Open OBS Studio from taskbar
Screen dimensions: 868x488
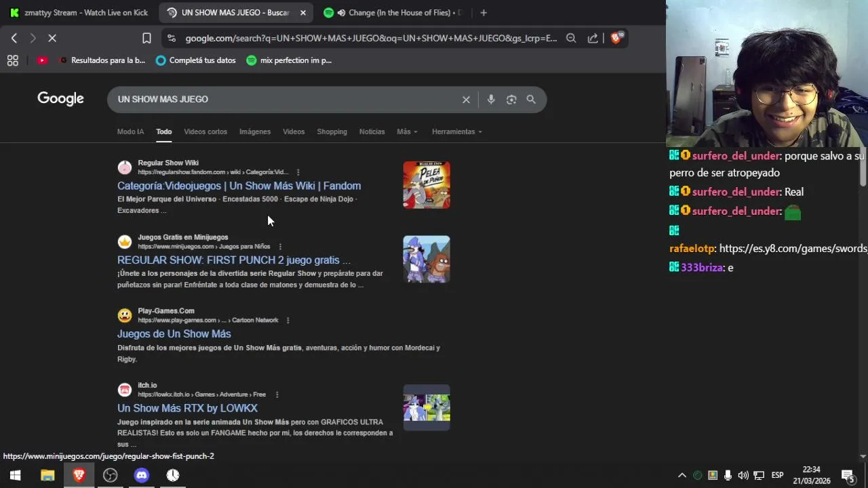(x=110, y=475)
